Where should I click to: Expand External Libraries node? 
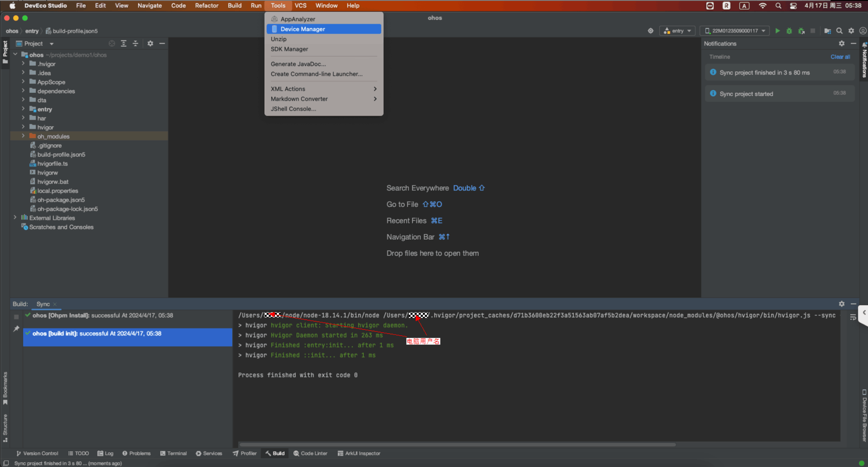[x=15, y=218]
